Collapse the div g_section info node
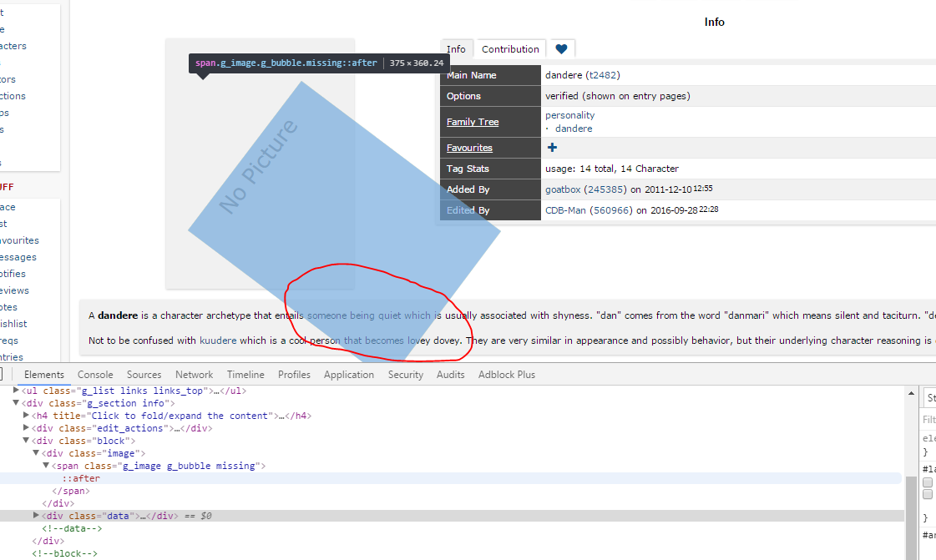This screenshot has width=936, height=560. coord(17,403)
